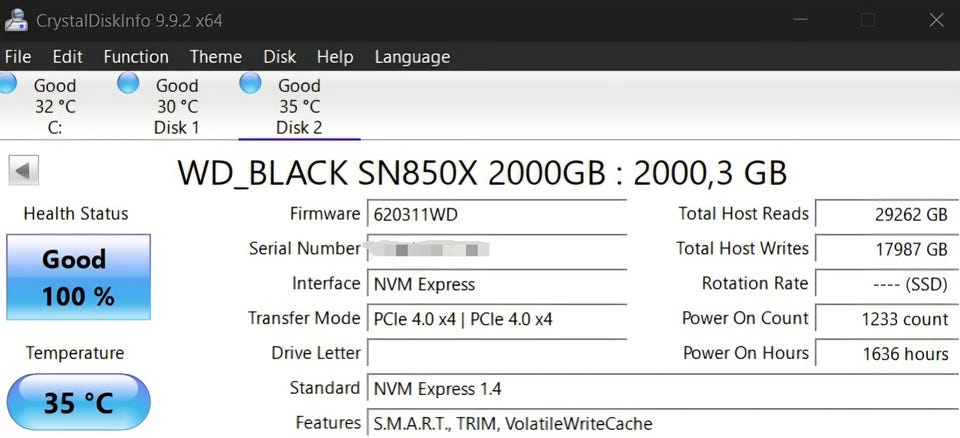The height and width of the screenshot is (438, 960).
Task: Click the Standard label
Action: tap(324, 388)
